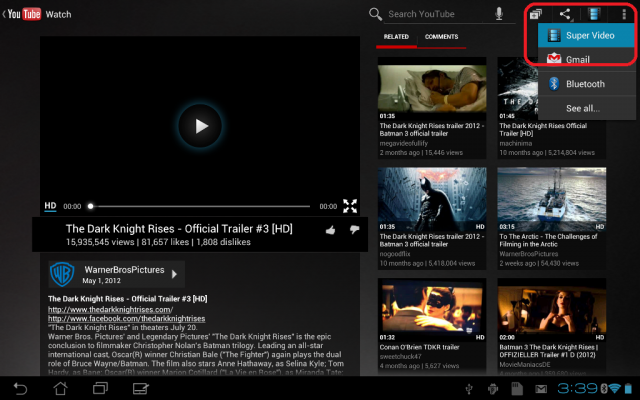Click the Watch label in the header

tap(58, 14)
